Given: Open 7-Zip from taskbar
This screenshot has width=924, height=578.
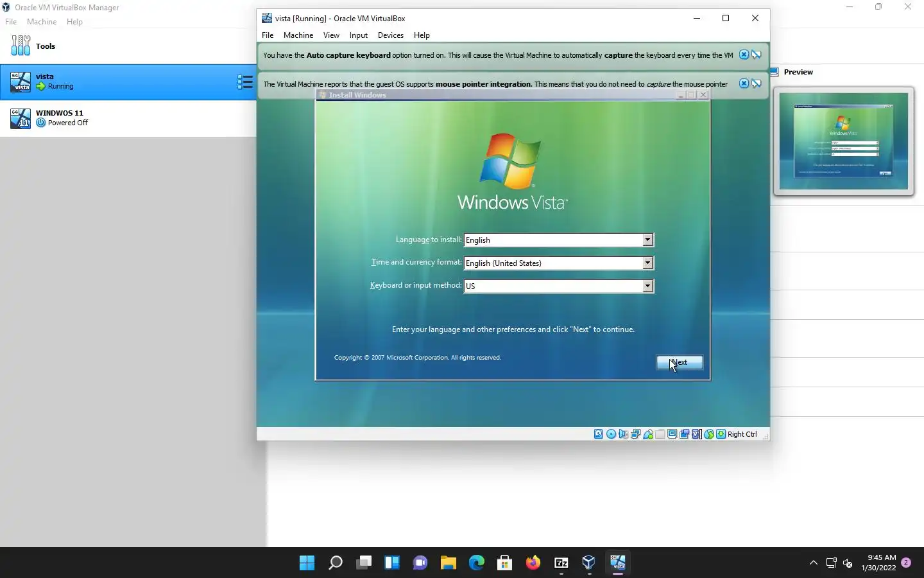Looking at the screenshot, I should click(561, 563).
